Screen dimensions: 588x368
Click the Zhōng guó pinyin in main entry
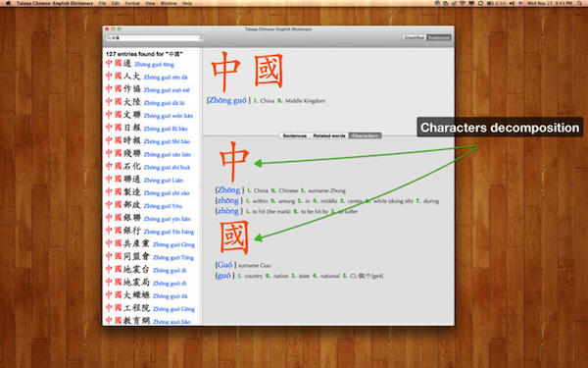pos(228,100)
